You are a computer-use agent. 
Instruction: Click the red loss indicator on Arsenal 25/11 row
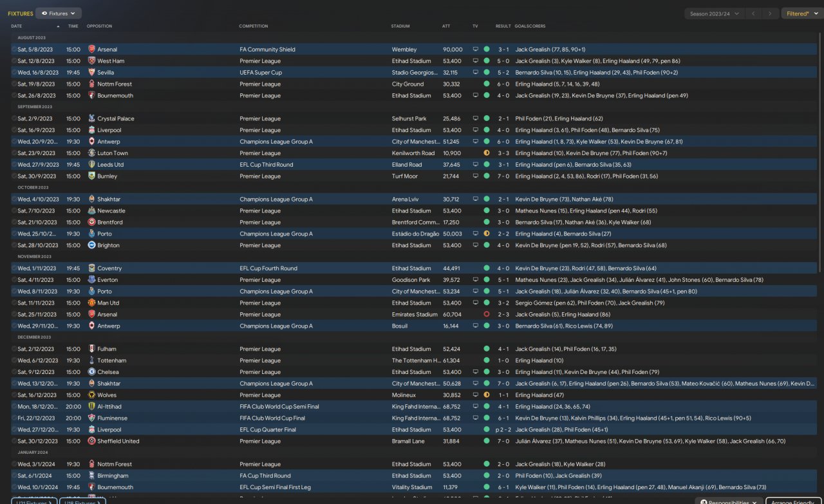click(487, 314)
